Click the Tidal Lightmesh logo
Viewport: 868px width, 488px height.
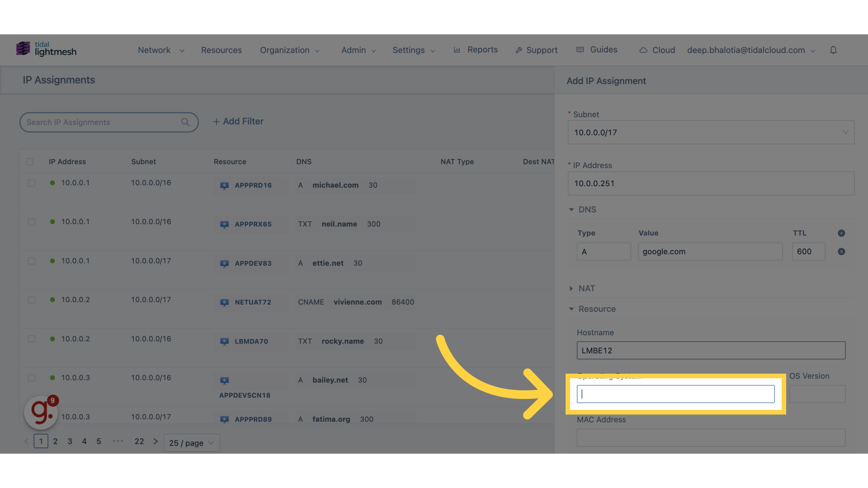46,49
